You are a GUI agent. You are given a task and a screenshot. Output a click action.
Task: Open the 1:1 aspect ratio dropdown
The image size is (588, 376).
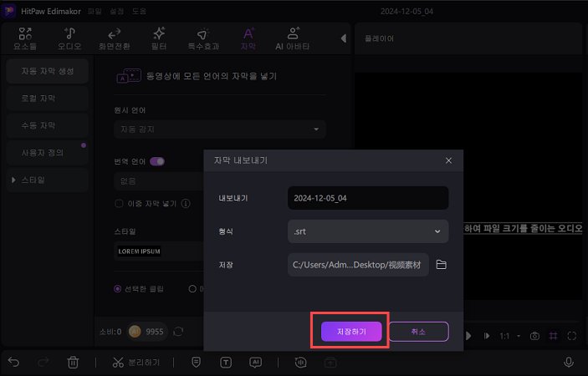510,336
